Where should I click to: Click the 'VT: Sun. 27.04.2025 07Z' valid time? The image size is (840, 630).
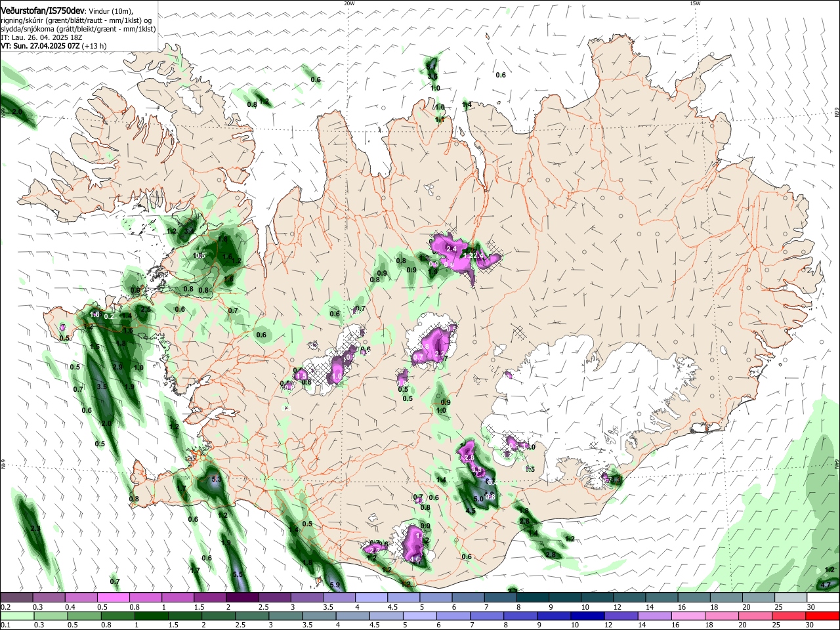(x=41, y=47)
